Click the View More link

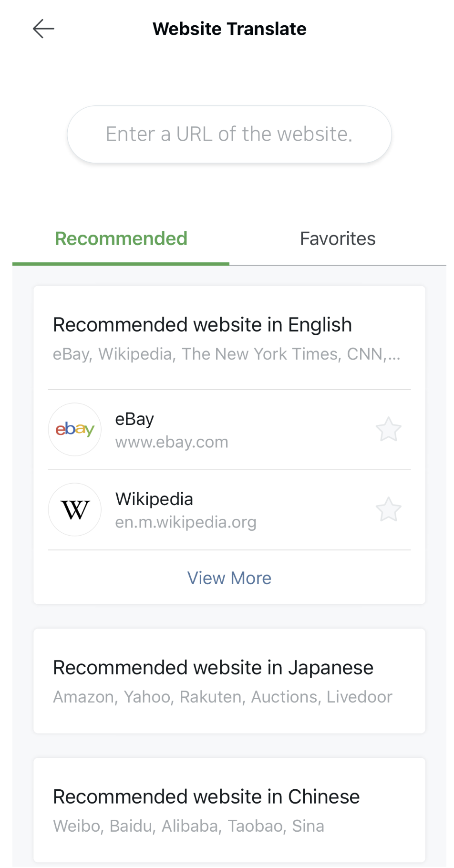(229, 578)
